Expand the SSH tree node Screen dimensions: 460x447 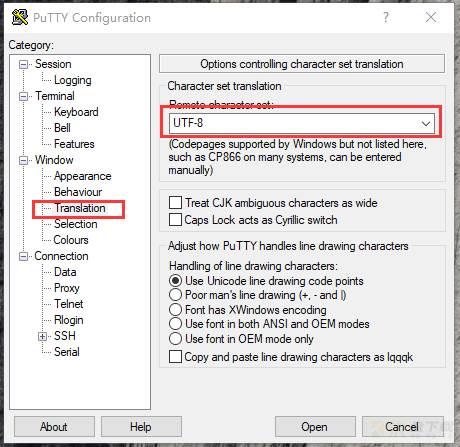pos(42,336)
